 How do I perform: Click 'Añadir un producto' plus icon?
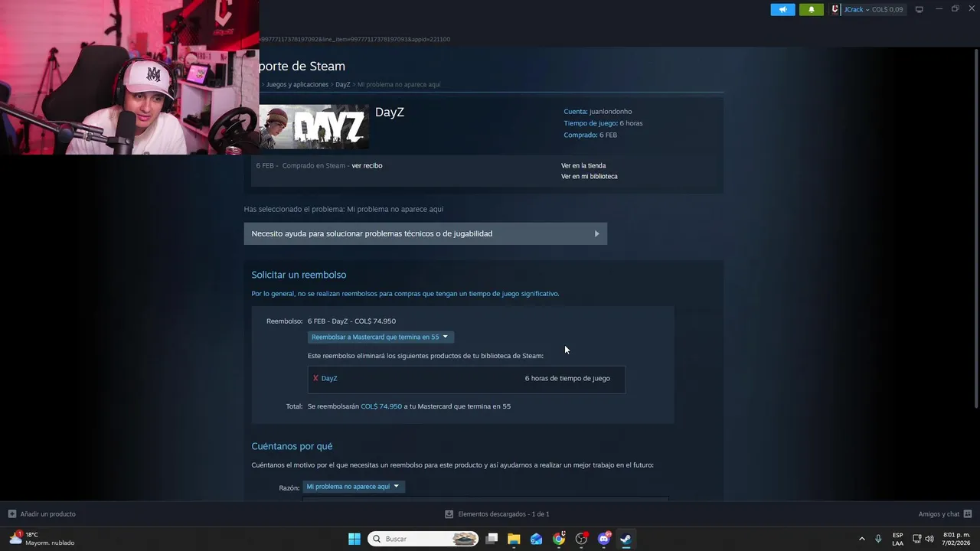pos(11,514)
